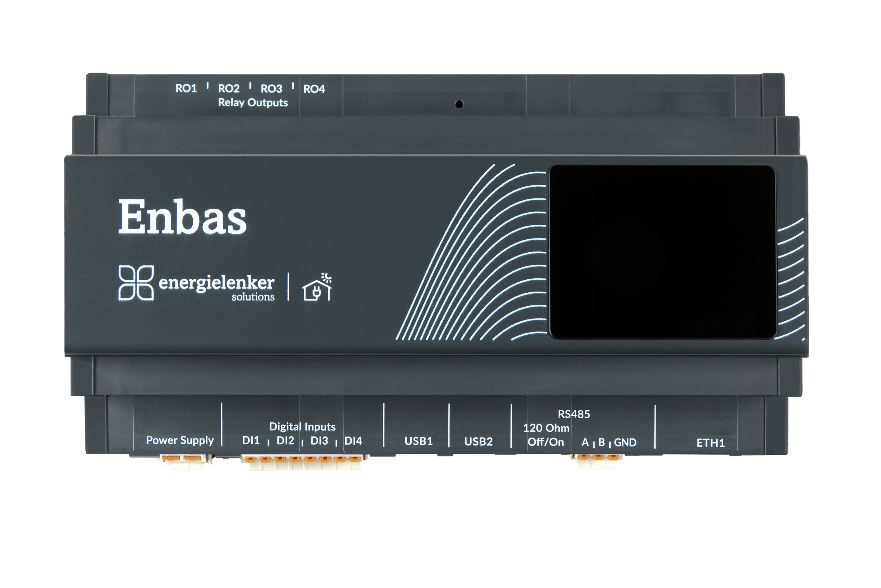Click the USB1 port label

pos(418,441)
